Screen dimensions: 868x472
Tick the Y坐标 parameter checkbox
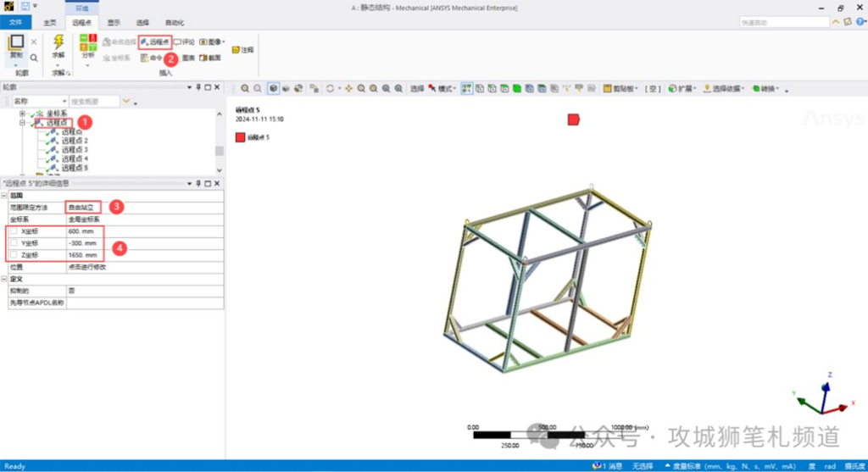click(x=14, y=242)
